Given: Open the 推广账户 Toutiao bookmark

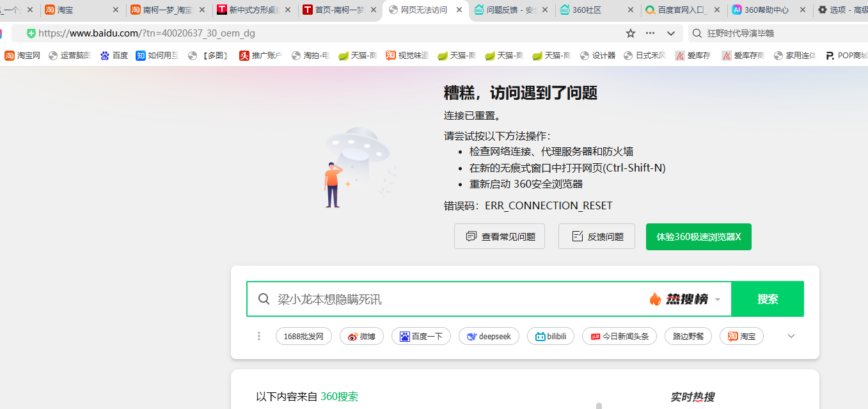Looking at the screenshot, I should [x=260, y=56].
